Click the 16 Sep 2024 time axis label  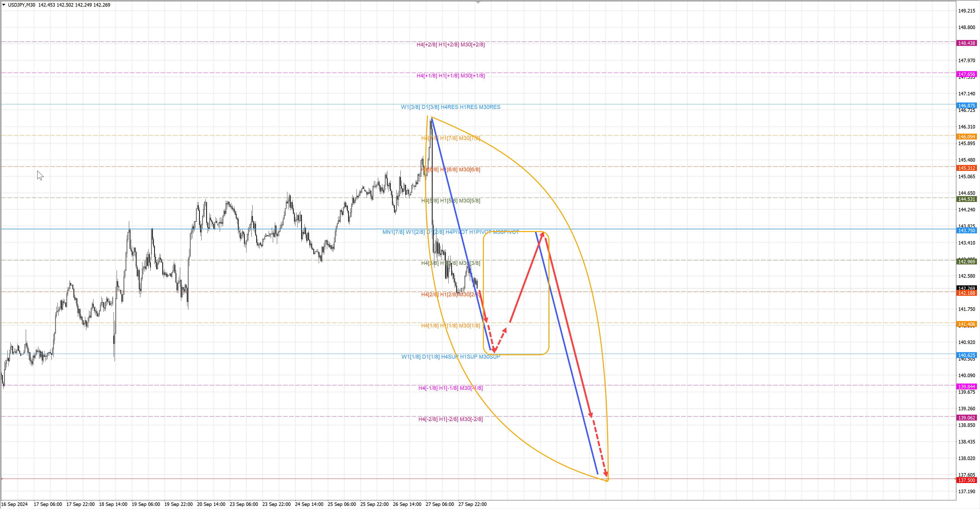[x=15, y=504]
